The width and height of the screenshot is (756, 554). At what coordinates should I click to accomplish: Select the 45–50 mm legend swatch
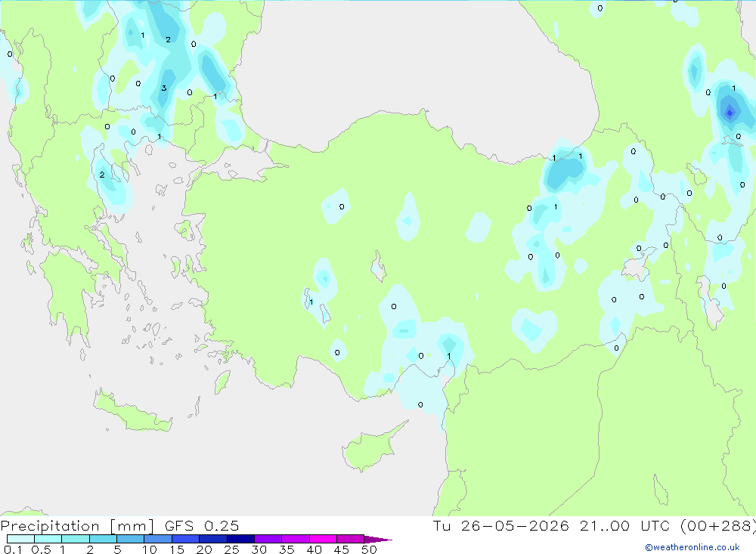click(351, 539)
